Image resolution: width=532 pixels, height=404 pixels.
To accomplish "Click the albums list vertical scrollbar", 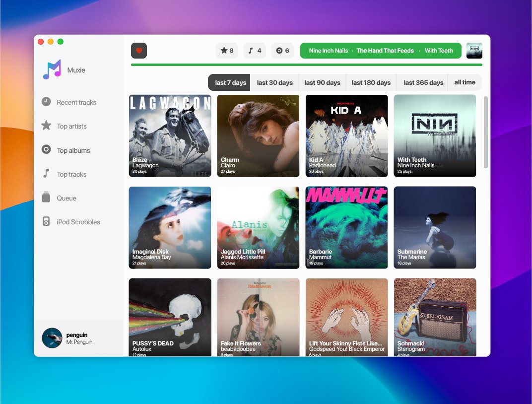I will pos(485,133).
